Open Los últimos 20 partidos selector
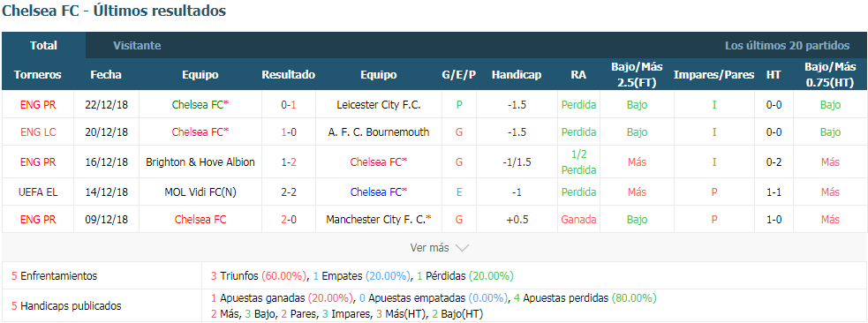 tap(787, 46)
